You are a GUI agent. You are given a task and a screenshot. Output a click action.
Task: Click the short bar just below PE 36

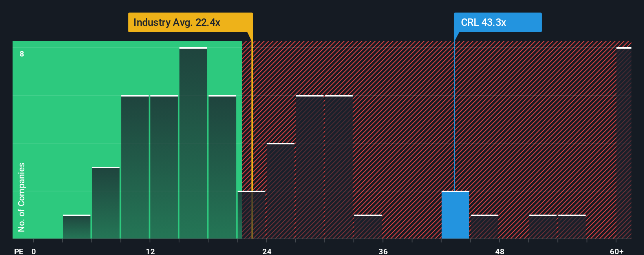(368, 227)
